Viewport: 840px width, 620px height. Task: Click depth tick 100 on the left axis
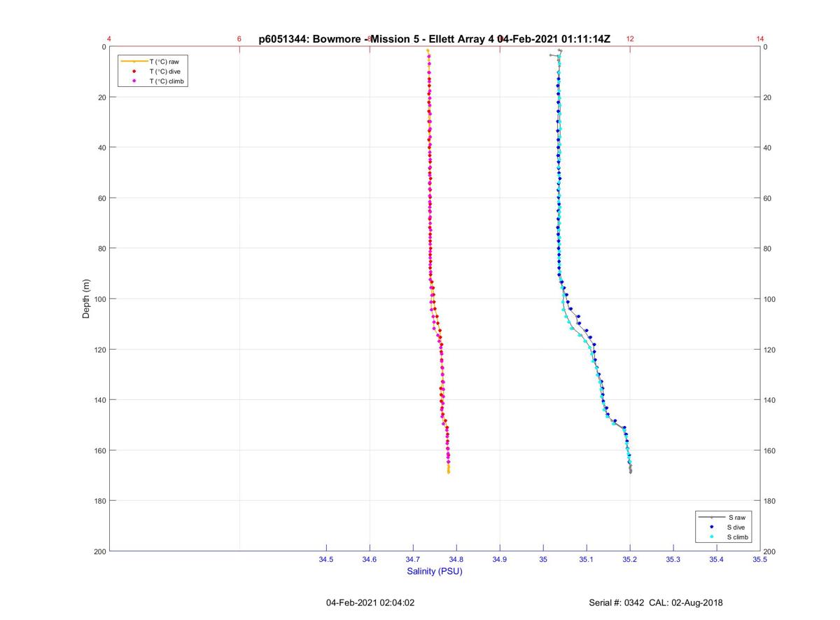[99, 299]
